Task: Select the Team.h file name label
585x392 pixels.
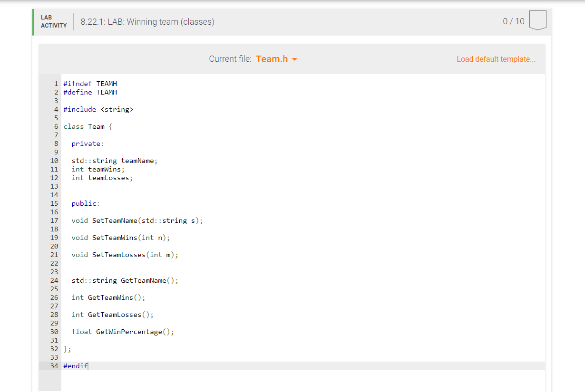Action: (271, 59)
